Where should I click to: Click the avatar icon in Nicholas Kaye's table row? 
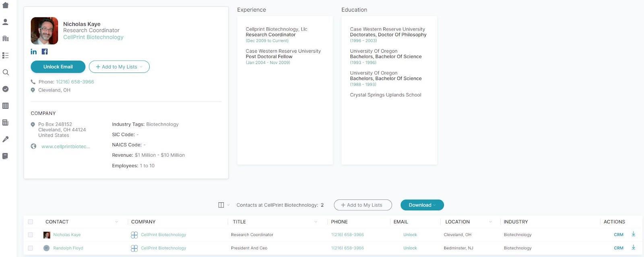(47, 235)
